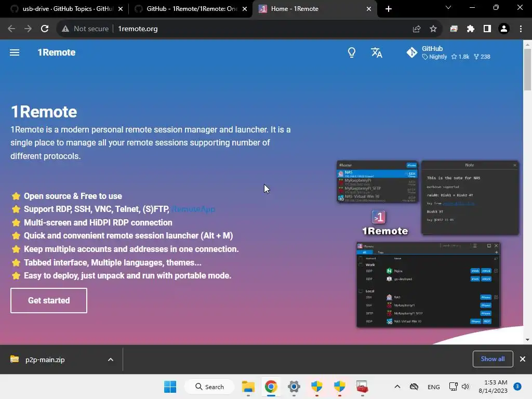Image resolution: width=532 pixels, height=399 pixels.
Task: Reload the current page
Action: [45, 29]
